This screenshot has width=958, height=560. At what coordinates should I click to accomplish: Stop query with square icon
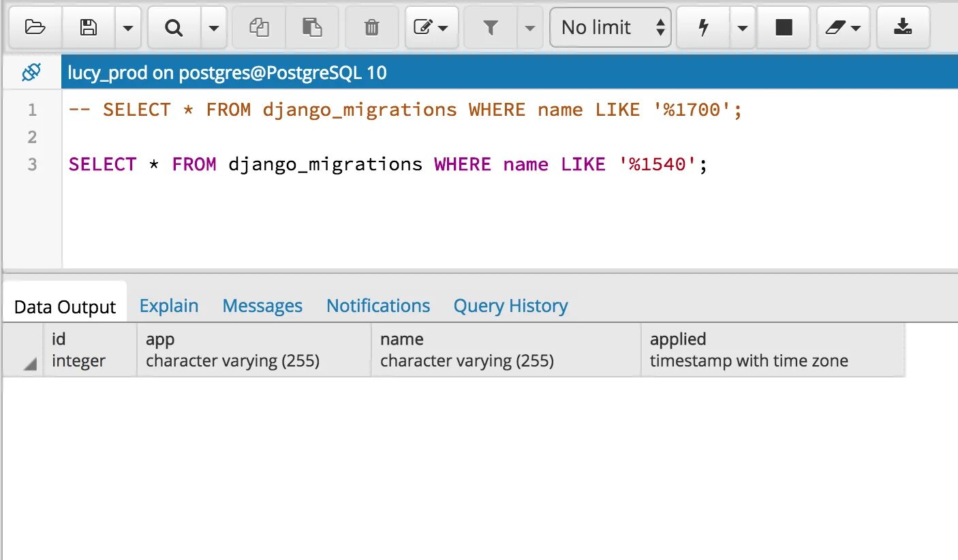(784, 27)
